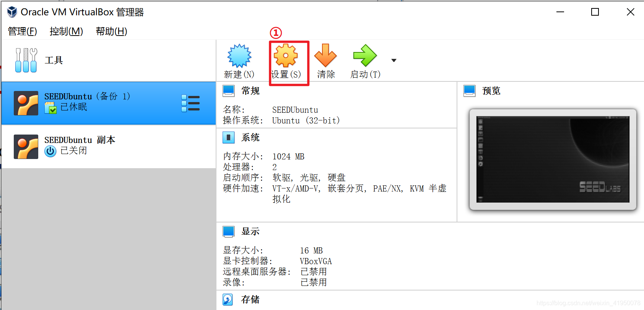The image size is (644, 310).
Task: Click the 1024 MB memory value
Action: tap(288, 157)
